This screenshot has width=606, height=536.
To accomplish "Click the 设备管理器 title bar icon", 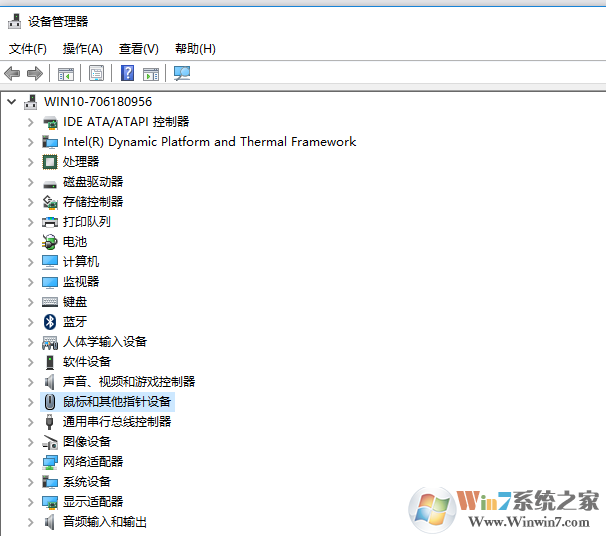I will pyautogui.click(x=15, y=21).
